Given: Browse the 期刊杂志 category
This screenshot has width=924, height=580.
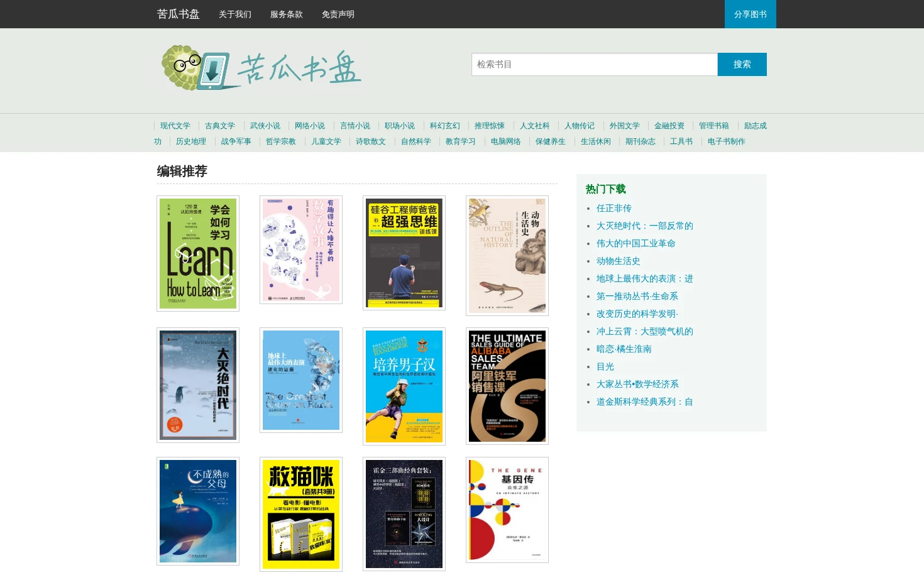Looking at the screenshot, I should (x=641, y=141).
